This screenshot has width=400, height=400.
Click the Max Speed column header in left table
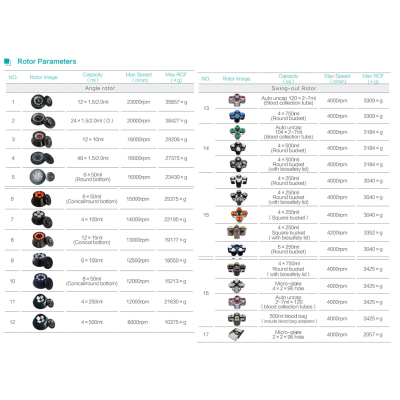pos(139,77)
